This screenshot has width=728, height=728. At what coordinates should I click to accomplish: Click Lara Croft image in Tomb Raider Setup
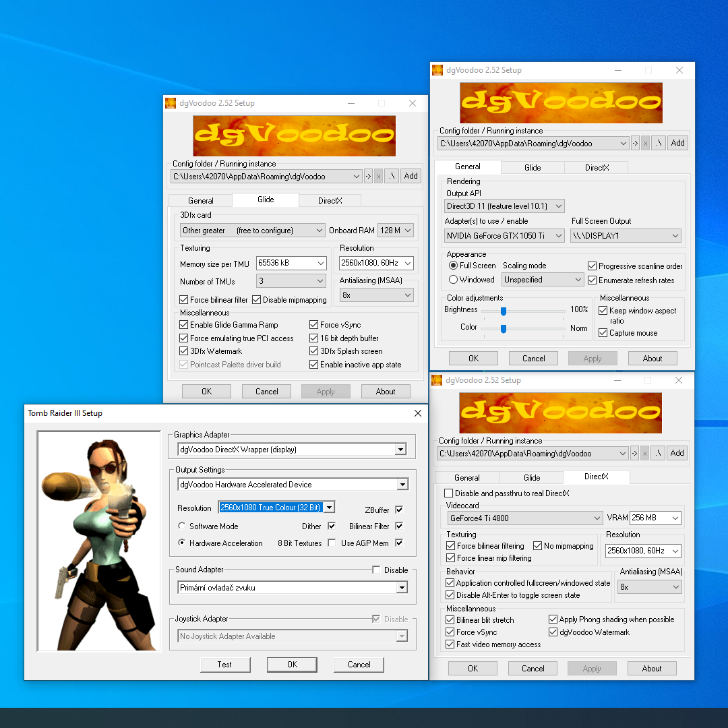point(99,541)
